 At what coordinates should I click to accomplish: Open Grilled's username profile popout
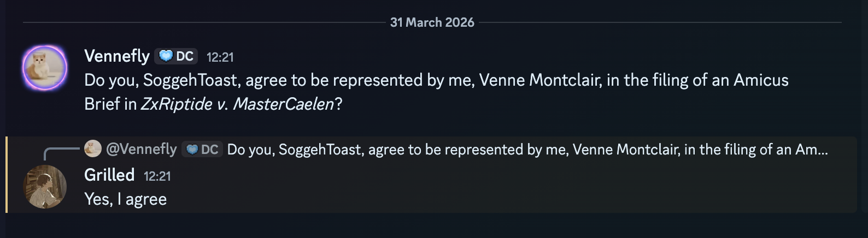tap(109, 175)
